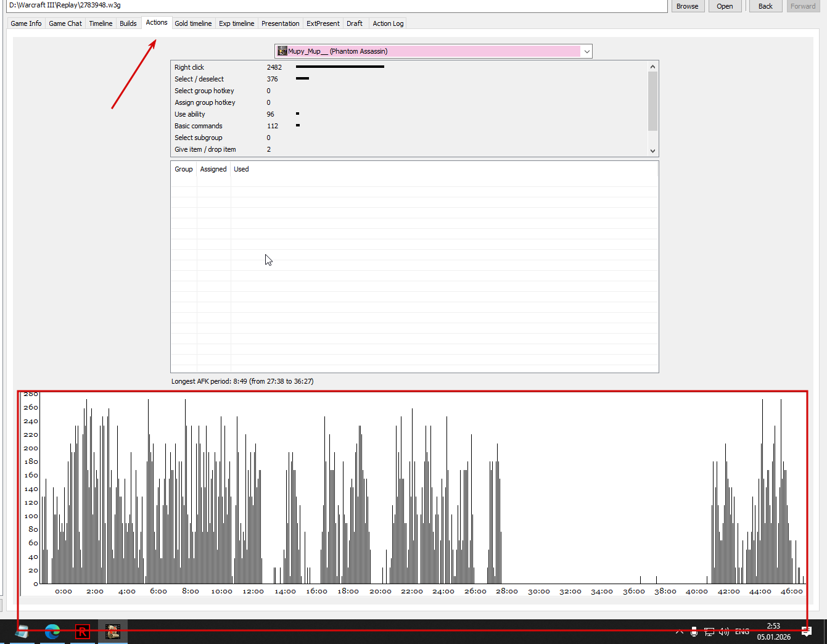
Task: Open network settings tray icon
Action: pos(709,632)
